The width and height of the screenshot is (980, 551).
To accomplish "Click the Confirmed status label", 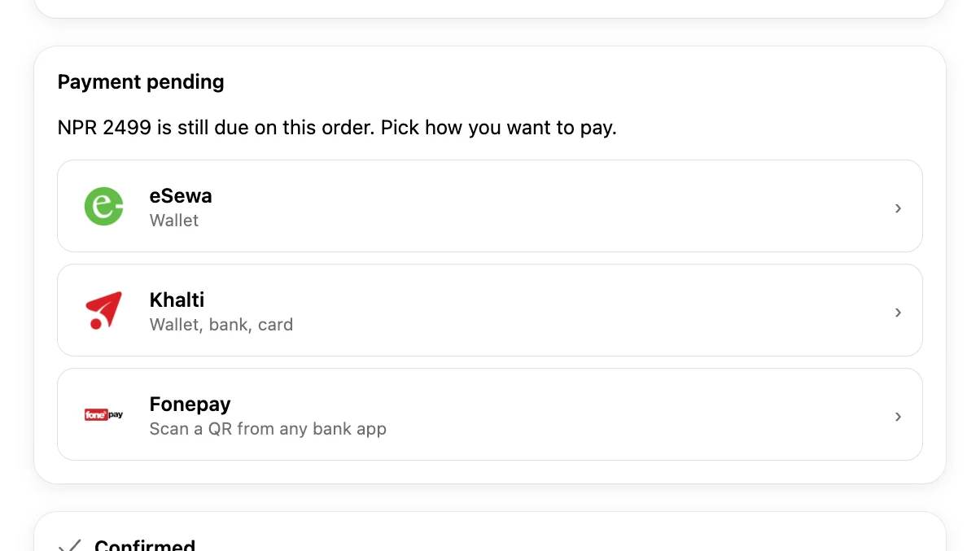I will click(x=145, y=544).
